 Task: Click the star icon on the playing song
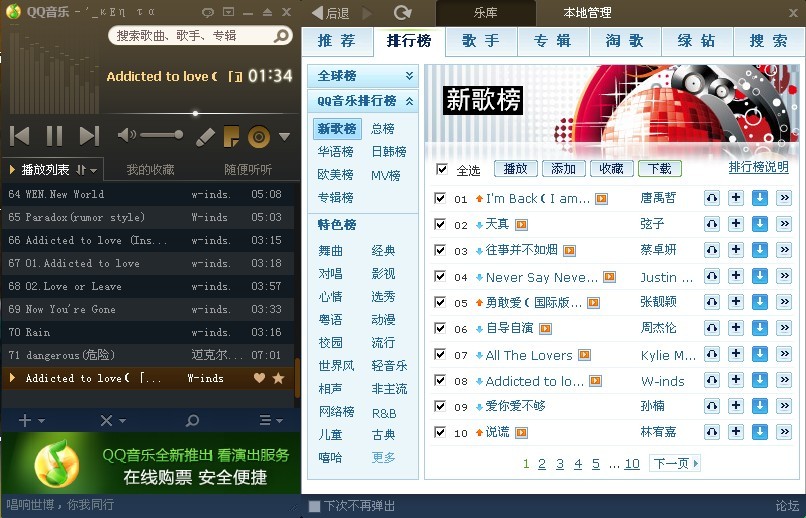279,378
